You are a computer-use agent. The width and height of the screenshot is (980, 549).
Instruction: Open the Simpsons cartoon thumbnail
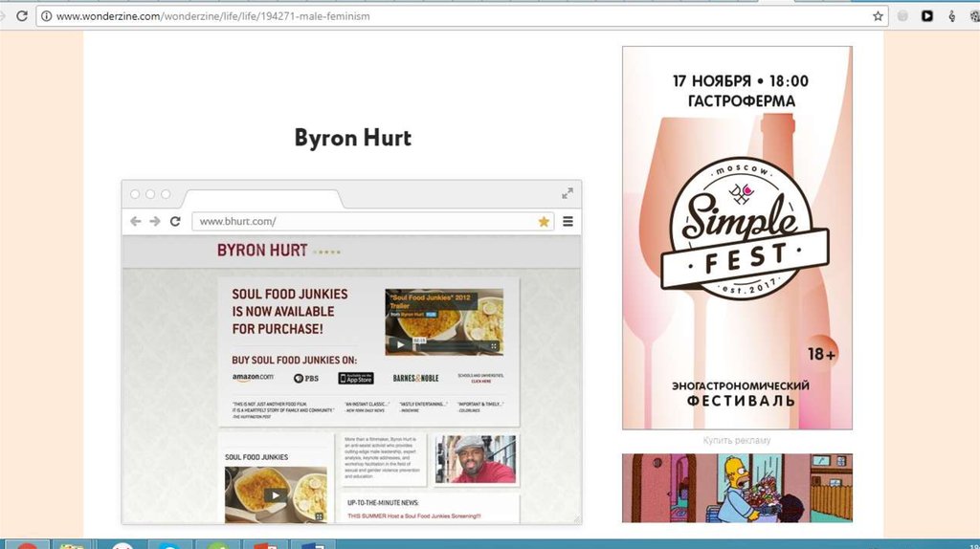tap(737, 488)
